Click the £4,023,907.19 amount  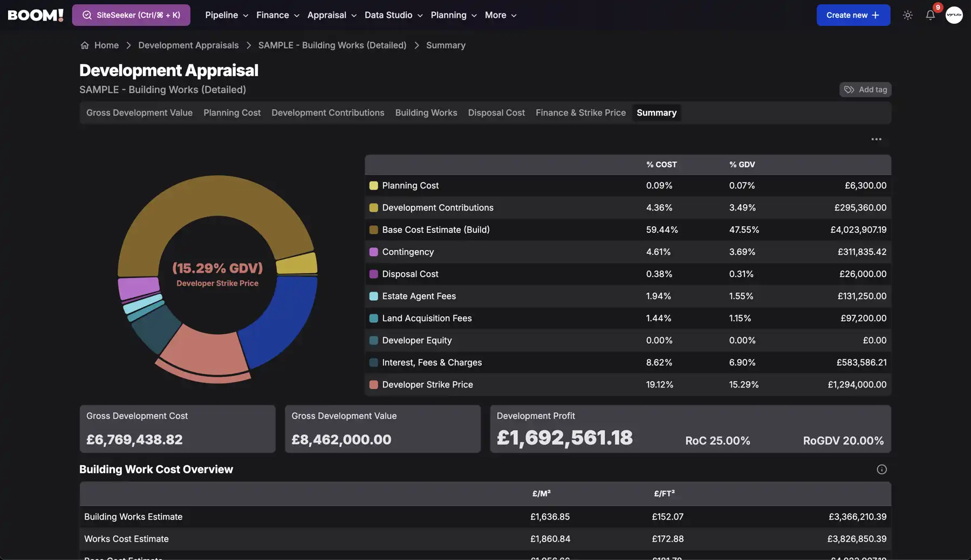tap(858, 230)
